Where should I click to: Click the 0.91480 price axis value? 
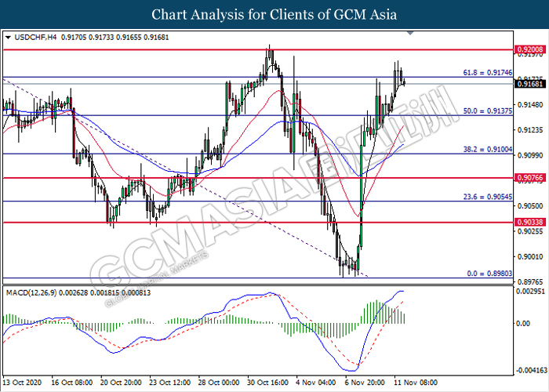pyautogui.click(x=529, y=104)
